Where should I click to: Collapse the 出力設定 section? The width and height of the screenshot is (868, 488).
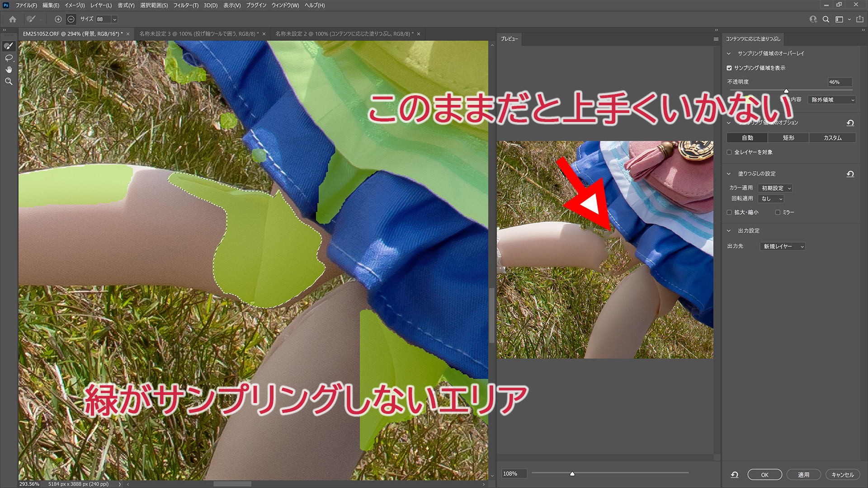[729, 230]
